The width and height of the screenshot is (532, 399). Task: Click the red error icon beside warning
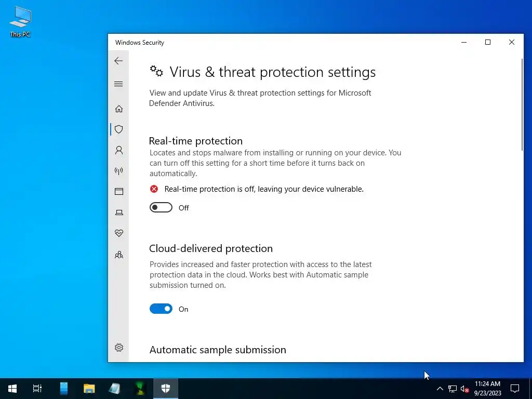[x=154, y=189]
